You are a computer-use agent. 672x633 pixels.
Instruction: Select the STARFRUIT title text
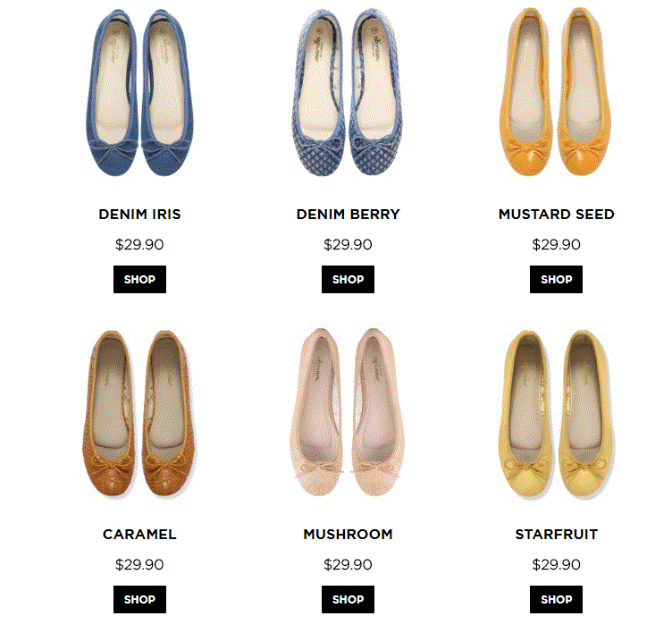(x=557, y=534)
